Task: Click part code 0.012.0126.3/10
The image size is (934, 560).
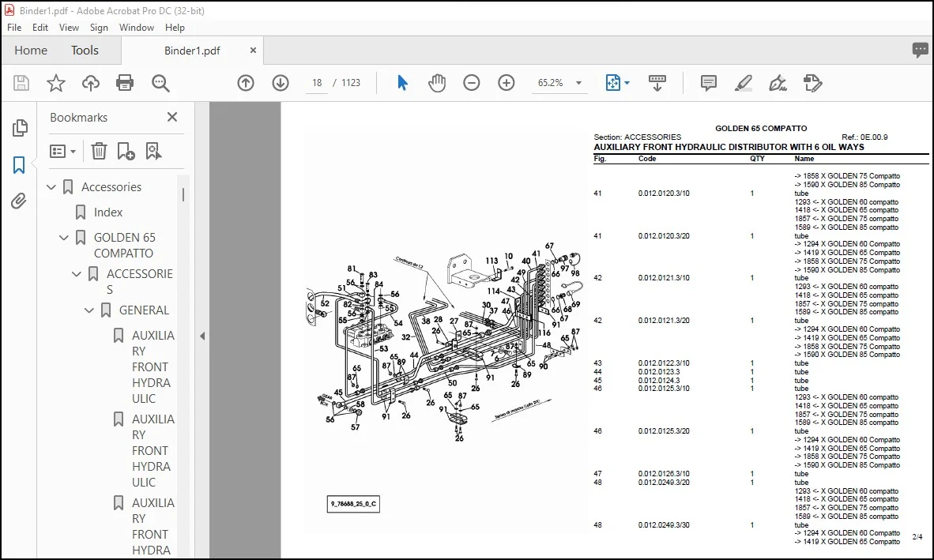Action: (x=664, y=474)
